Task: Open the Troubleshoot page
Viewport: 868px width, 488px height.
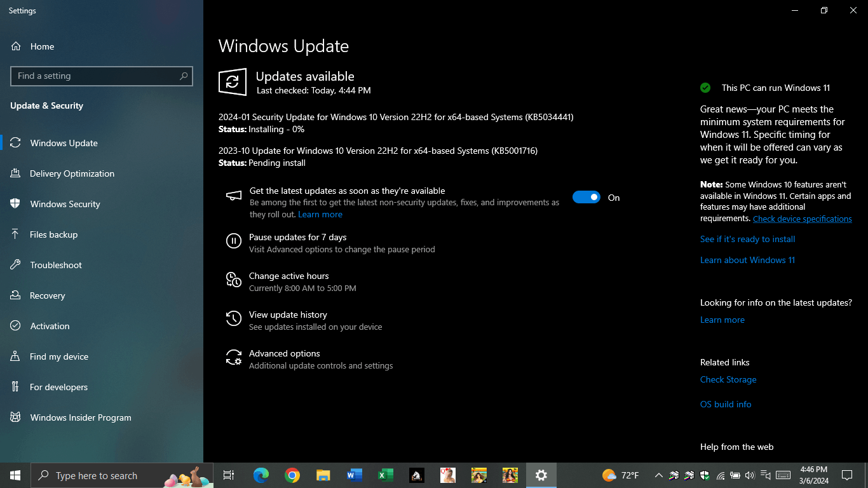Action: pos(102,265)
